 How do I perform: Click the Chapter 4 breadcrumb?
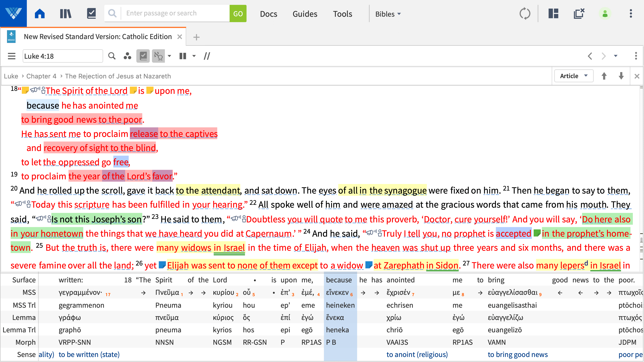tap(41, 76)
